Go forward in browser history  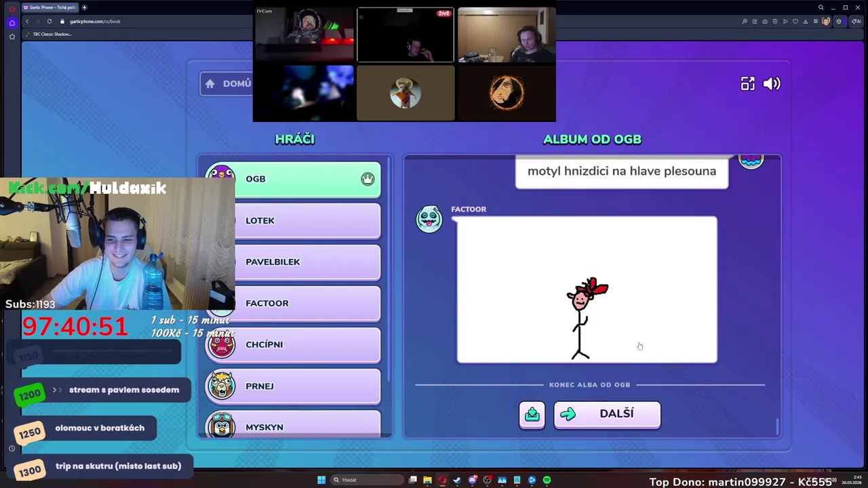[x=38, y=21]
